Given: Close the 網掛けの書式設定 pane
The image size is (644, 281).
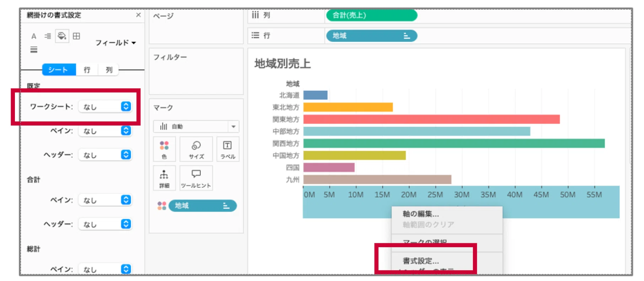Looking at the screenshot, I should click(x=139, y=15).
